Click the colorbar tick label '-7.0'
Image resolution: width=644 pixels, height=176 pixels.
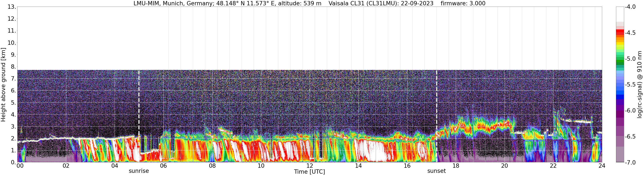coord(630,162)
